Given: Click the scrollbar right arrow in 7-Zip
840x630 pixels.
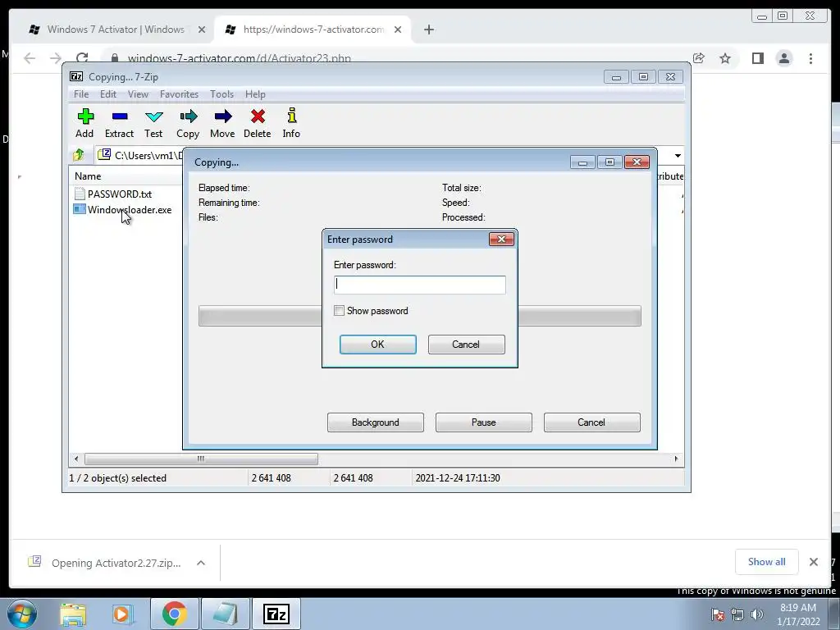Looking at the screenshot, I should pos(676,459).
